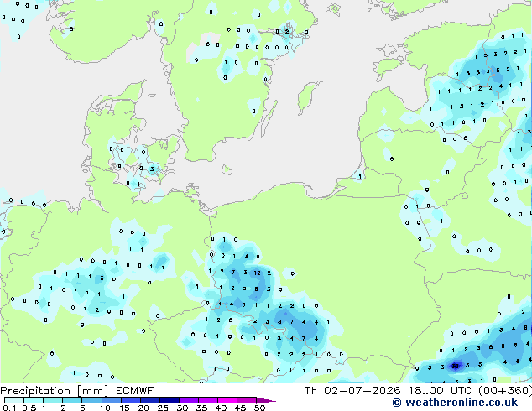The width and height of the screenshot is (532, 411).
Task: Open the weatheronline.co.uk link text
Action: (462, 403)
